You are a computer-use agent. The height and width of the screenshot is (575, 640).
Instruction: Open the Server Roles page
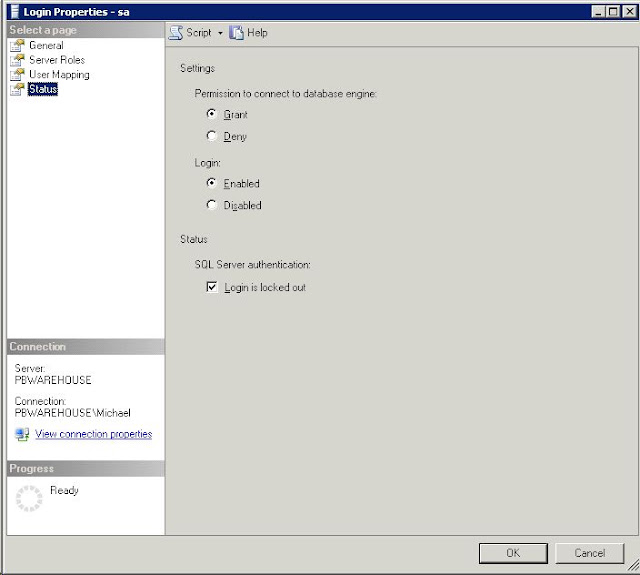[57, 60]
